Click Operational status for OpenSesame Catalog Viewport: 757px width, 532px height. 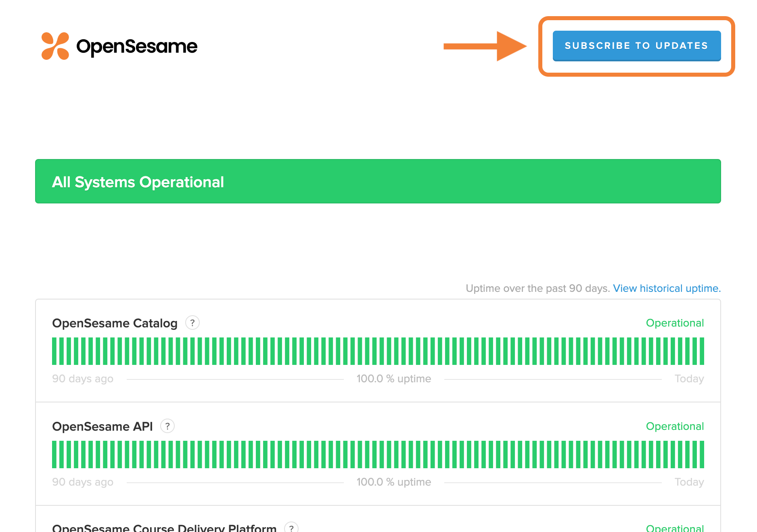[675, 323]
